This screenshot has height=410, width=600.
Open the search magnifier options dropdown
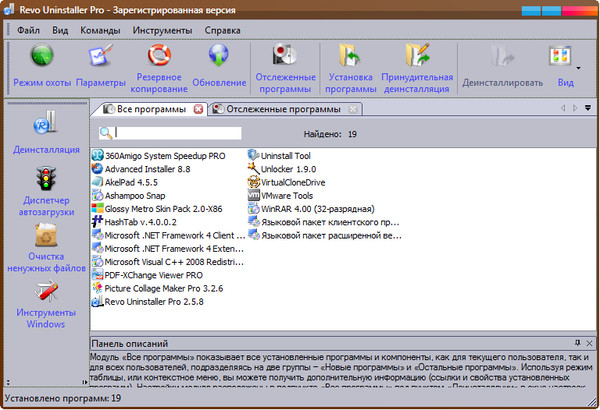point(106,133)
